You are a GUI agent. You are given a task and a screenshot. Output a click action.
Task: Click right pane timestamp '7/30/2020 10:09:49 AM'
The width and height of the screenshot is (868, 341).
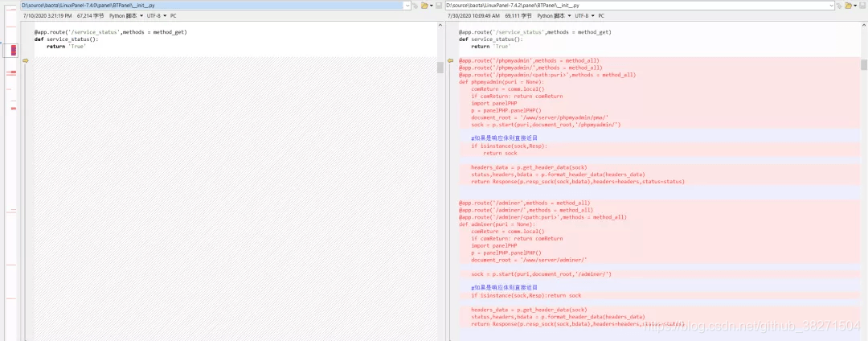click(473, 16)
